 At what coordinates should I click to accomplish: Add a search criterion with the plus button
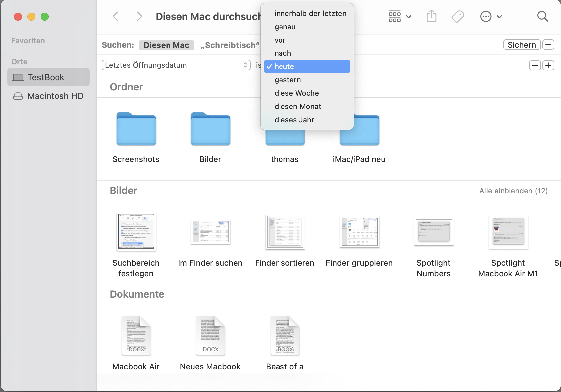549,65
